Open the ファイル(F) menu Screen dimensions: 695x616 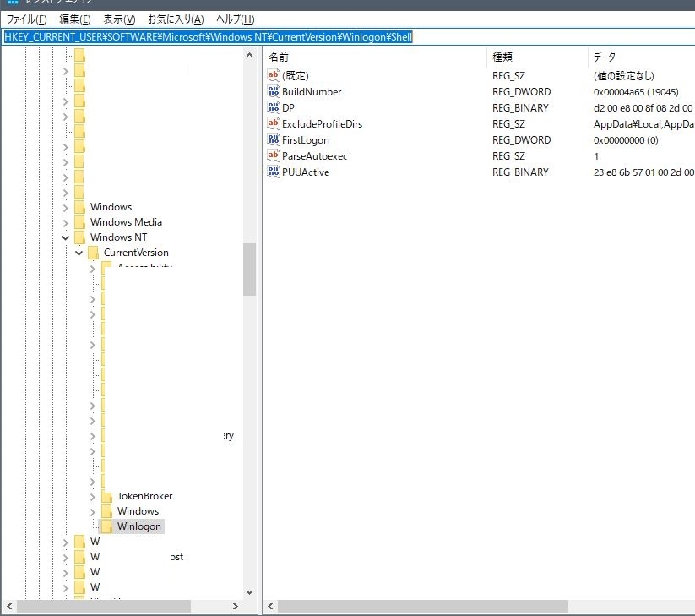[x=26, y=19]
